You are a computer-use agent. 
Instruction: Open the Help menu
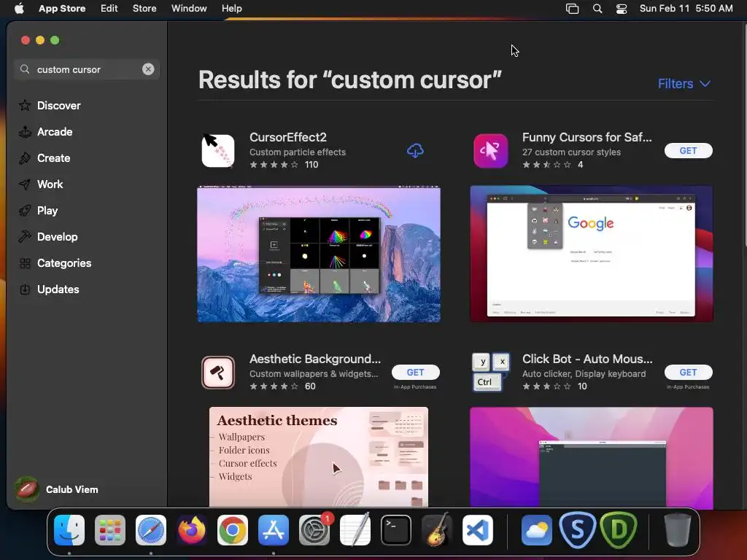pyautogui.click(x=231, y=9)
